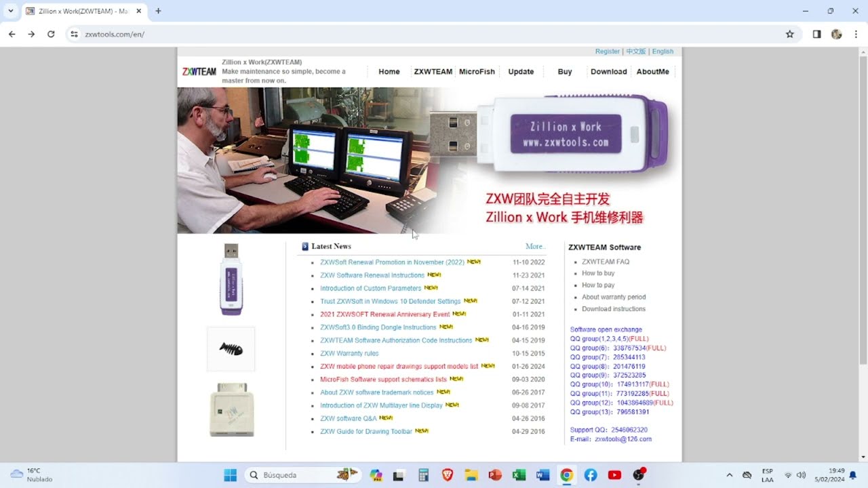Open the Download menu item
This screenshot has width=868, height=488.
click(608, 72)
